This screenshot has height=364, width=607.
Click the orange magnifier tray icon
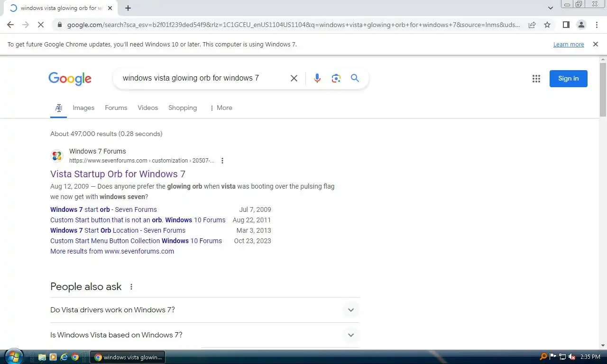[x=543, y=357]
